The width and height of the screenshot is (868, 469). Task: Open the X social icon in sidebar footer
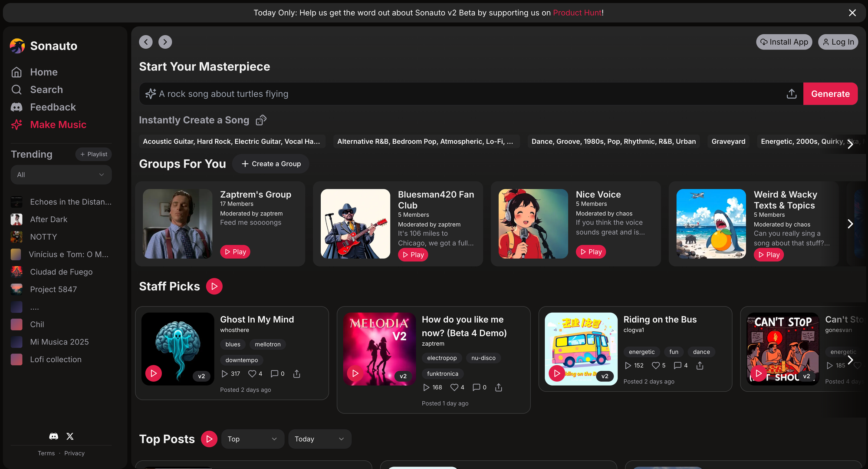click(x=70, y=436)
